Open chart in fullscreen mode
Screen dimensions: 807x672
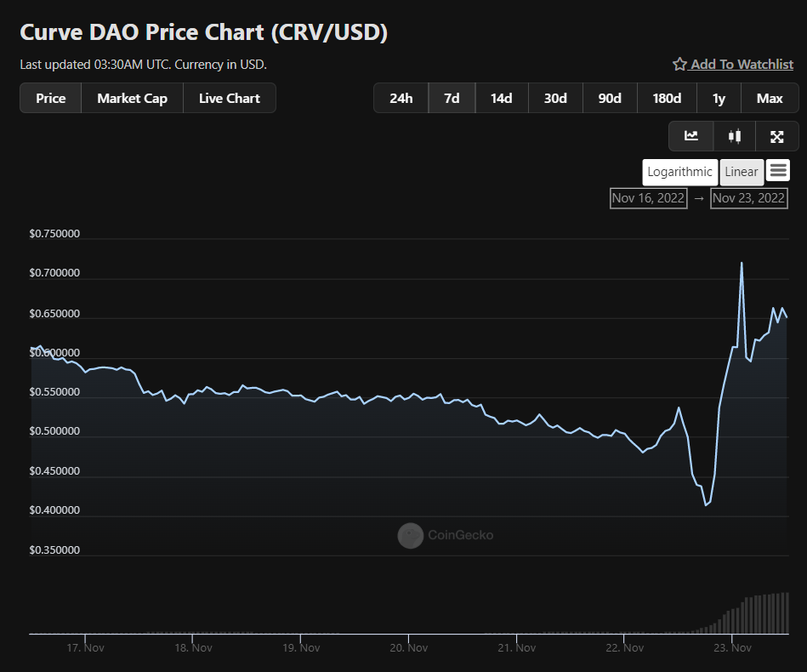[x=776, y=136]
